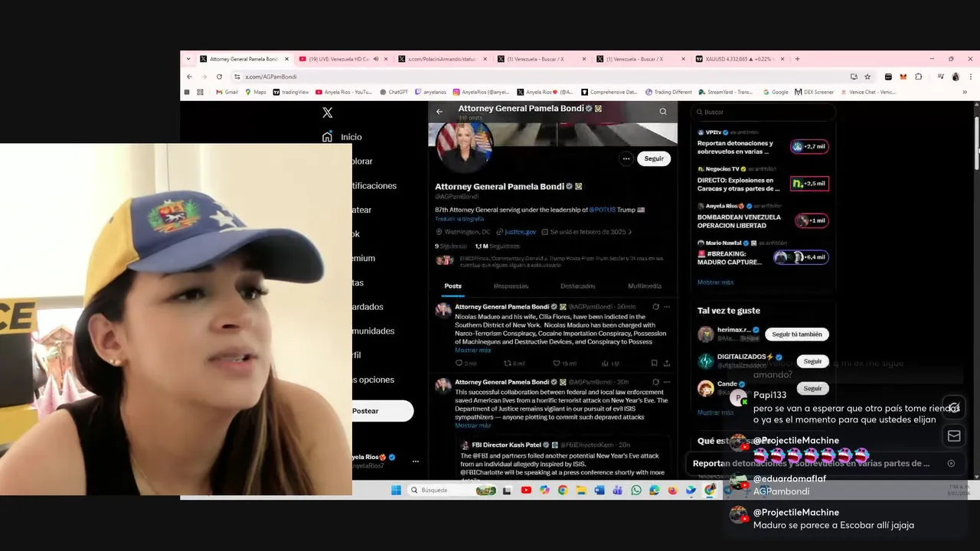Open more menu on Maduro post
Screen dimensions: 980x551
[x=667, y=307]
